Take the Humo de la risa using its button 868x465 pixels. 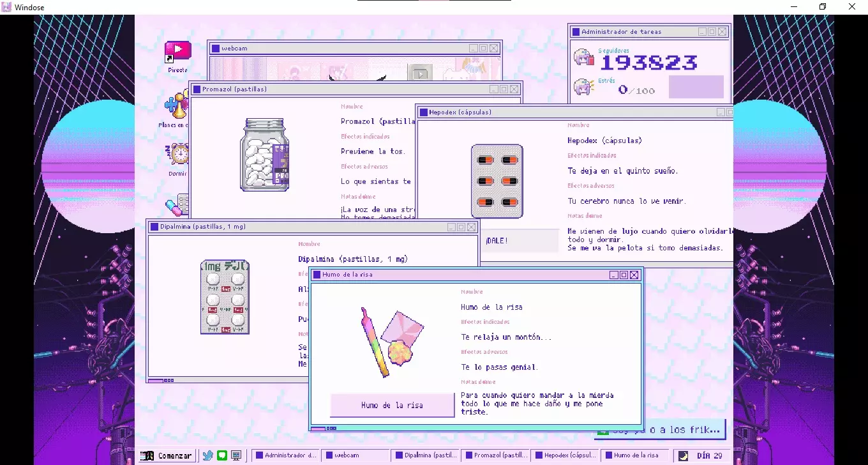click(x=392, y=406)
